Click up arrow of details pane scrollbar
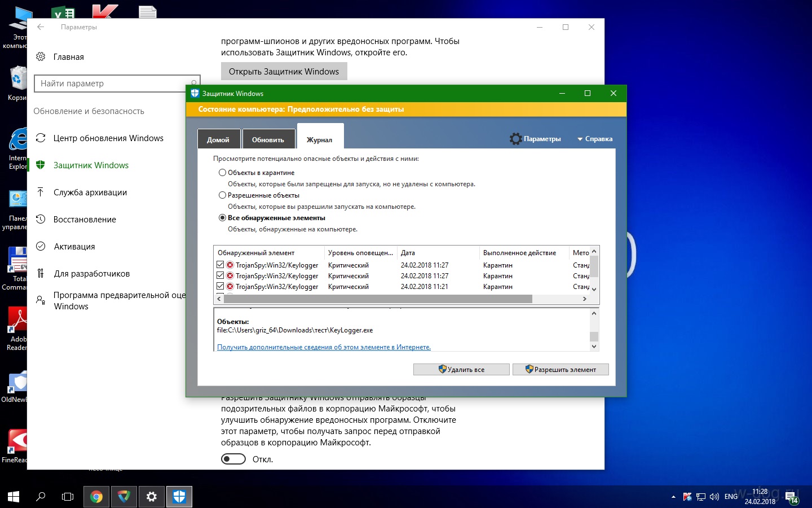Viewport: 812px width, 508px height. 594,313
